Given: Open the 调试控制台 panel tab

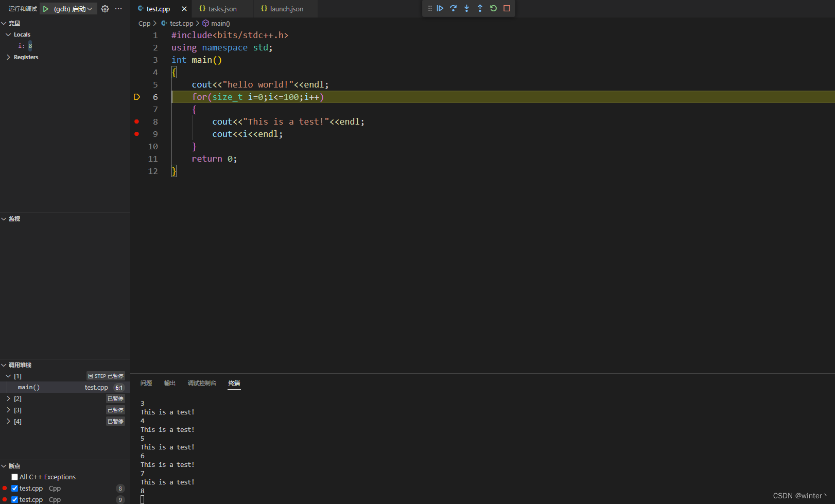Looking at the screenshot, I should click(202, 383).
